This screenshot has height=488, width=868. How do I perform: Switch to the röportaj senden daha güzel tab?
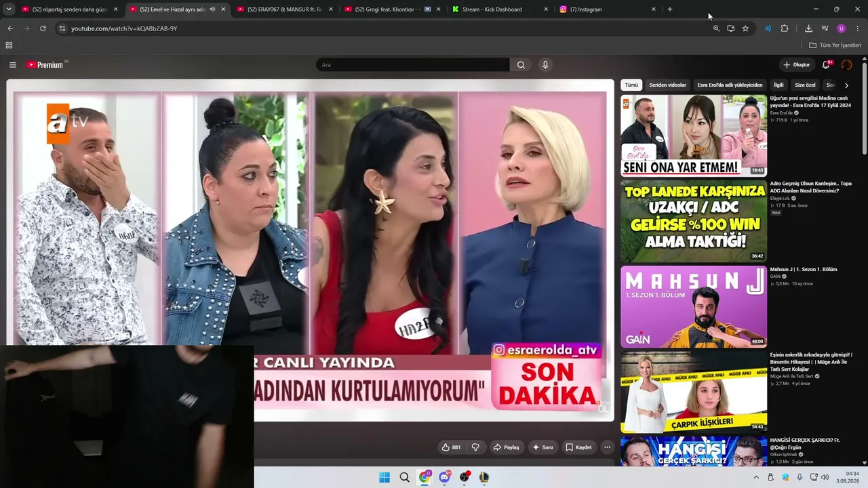pos(69,9)
